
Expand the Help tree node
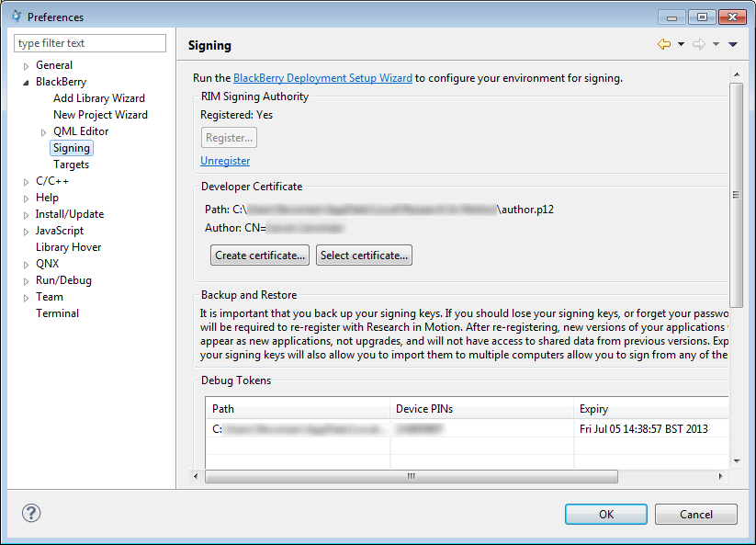coord(26,199)
